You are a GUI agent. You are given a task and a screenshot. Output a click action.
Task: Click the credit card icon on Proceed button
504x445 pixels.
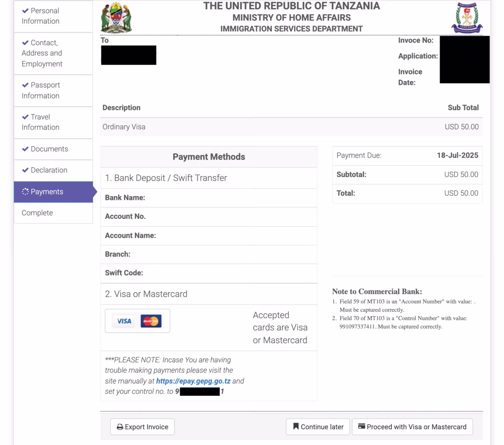(362, 426)
